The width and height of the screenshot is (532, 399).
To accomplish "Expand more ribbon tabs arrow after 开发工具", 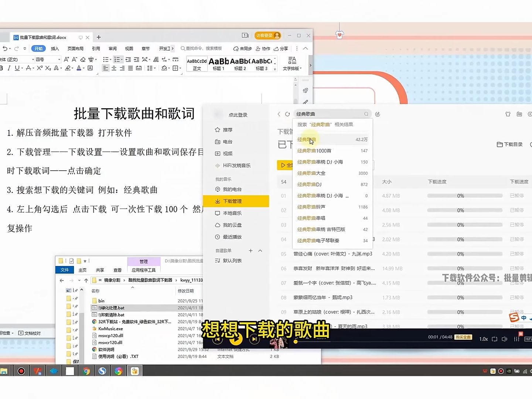I will [172, 48].
